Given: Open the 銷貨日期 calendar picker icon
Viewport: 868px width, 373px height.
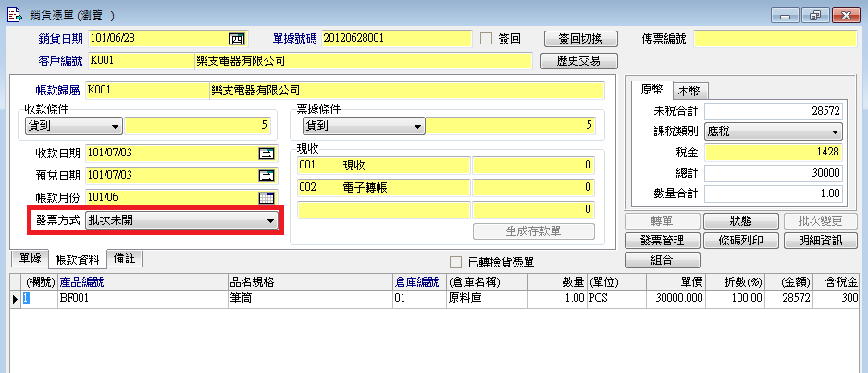Looking at the screenshot, I should pos(237,39).
